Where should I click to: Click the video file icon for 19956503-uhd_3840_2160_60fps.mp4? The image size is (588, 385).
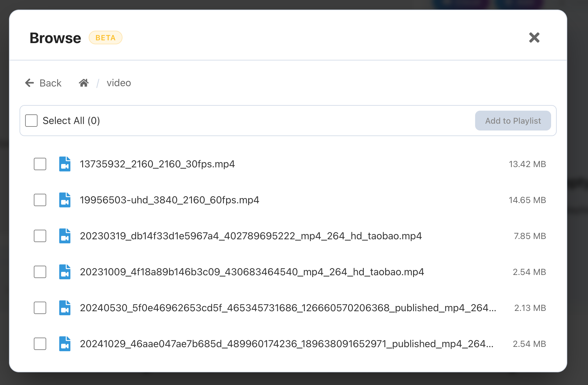coord(65,200)
